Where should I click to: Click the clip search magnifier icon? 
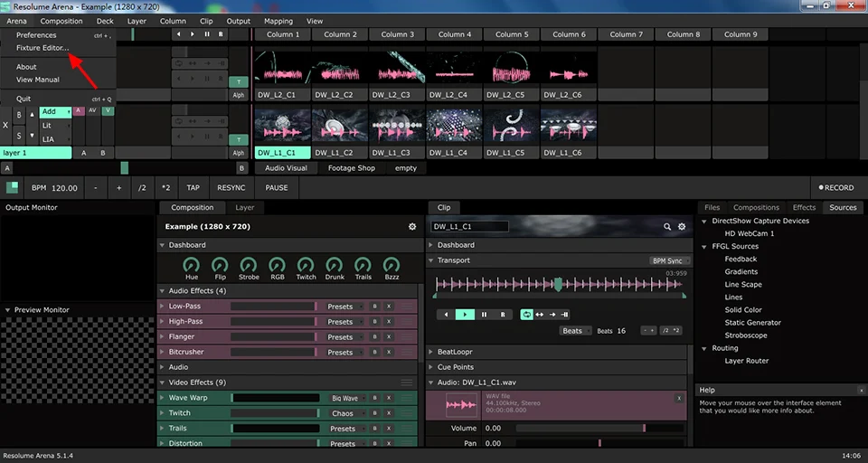click(667, 226)
